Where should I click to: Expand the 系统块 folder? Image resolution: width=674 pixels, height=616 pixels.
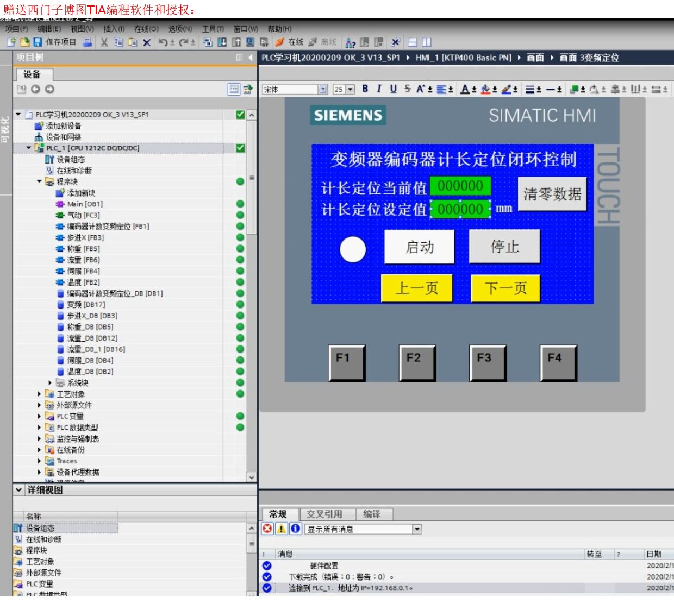50,383
